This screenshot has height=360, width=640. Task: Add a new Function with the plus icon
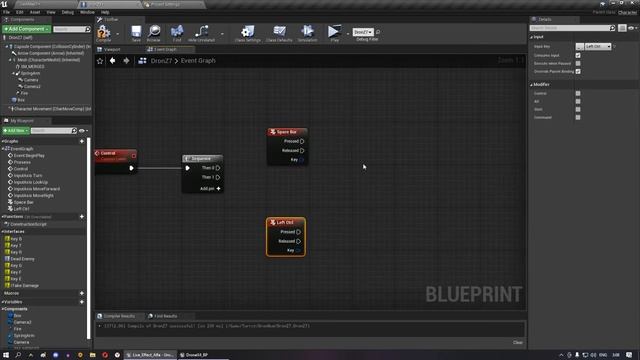pos(82,217)
